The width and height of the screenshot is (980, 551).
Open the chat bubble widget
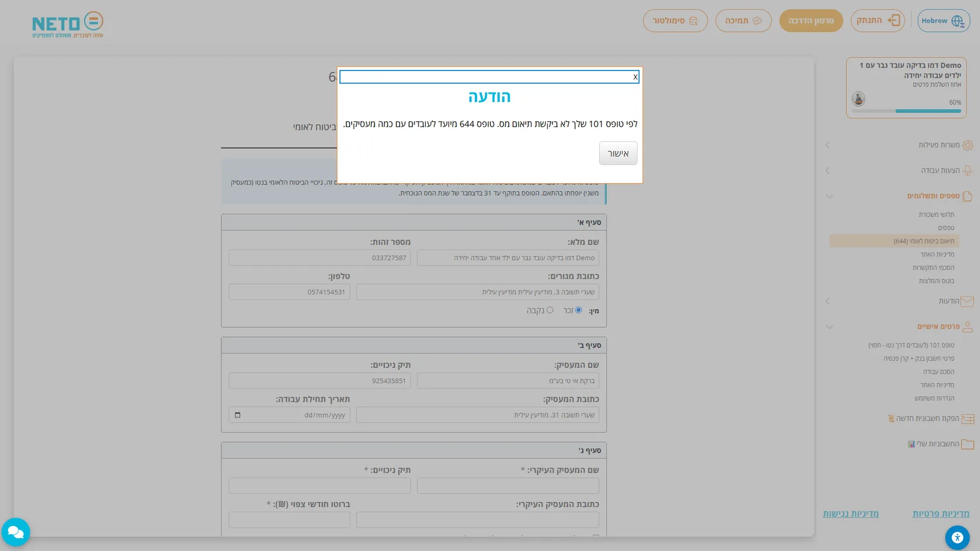pyautogui.click(x=16, y=532)
